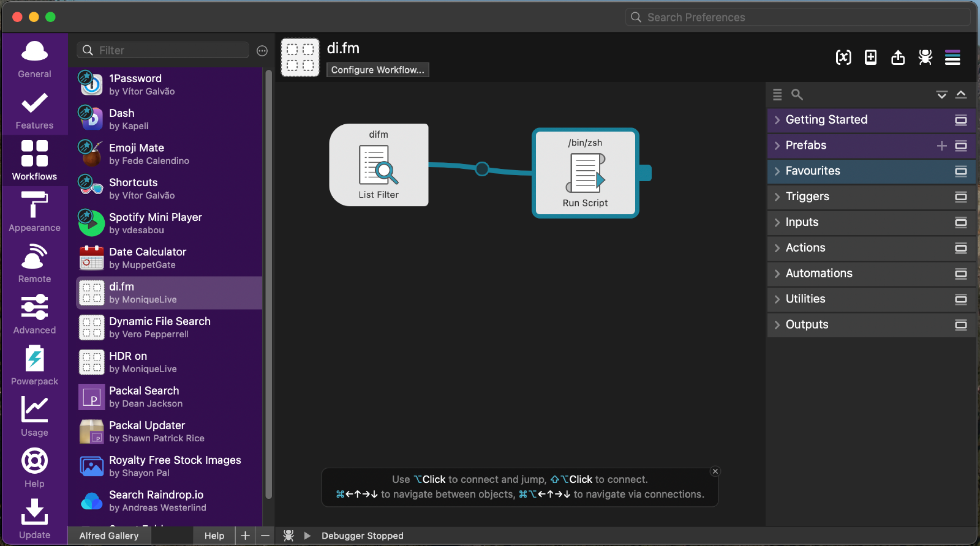This screenshot has height=546, width=980.
Task: Select the difm List Filter object
Action: point(379,165)
